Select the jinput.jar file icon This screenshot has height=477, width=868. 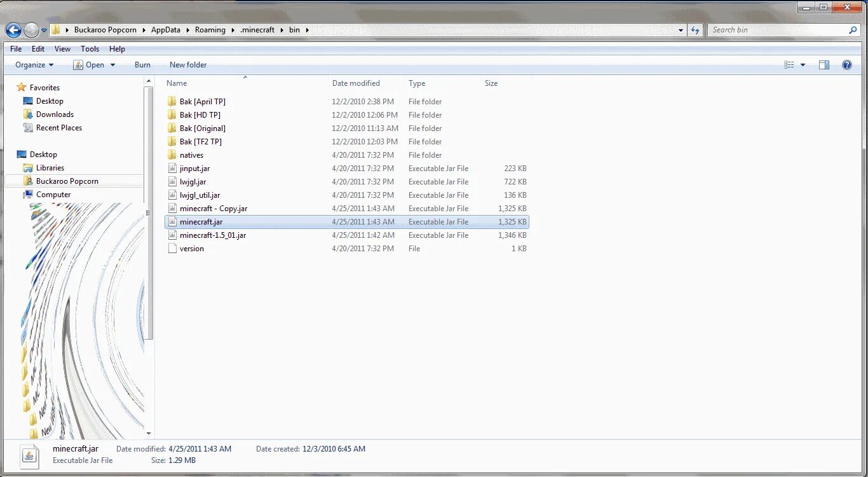172,169
